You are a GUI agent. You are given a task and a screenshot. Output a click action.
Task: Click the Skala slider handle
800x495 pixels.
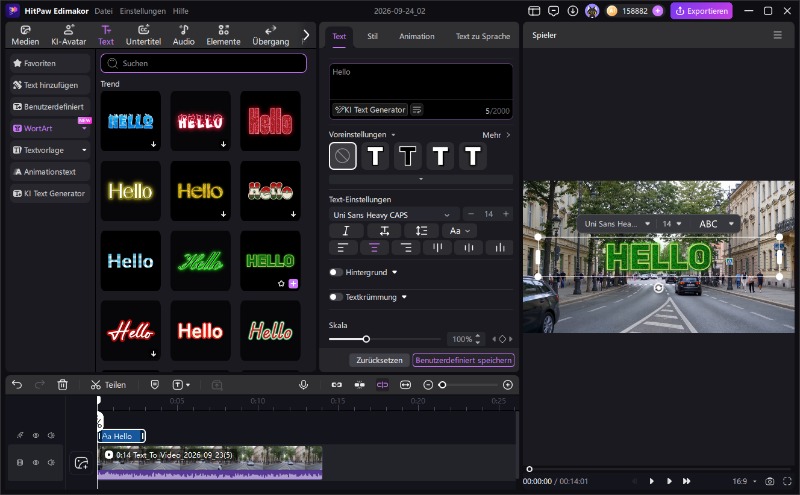(366, 339)
